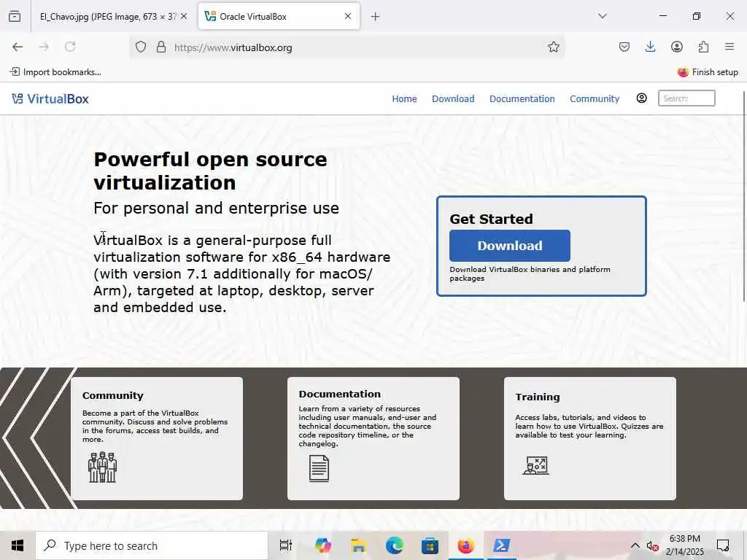Select the Oracle VirtualBox tab
This screenshot has width=747, height=560.
click(279, 16)
